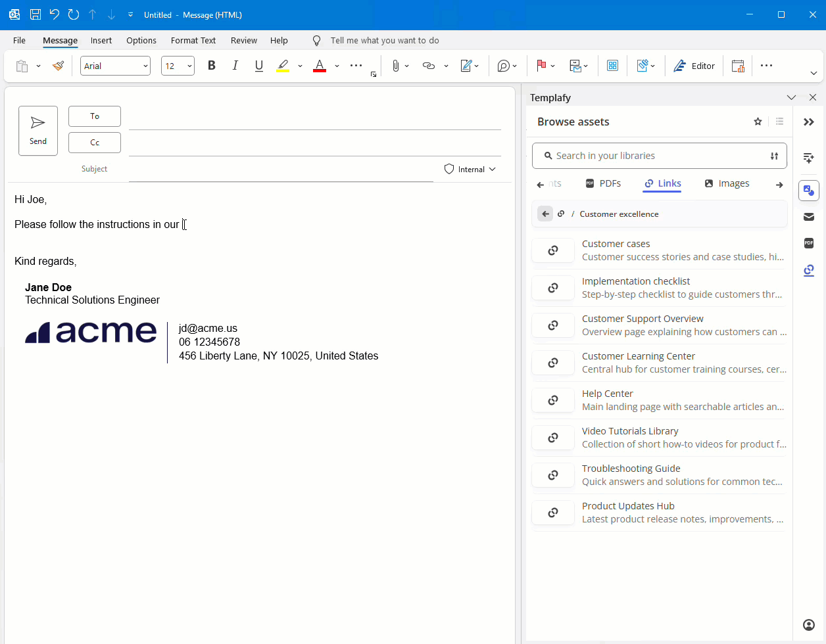This screenshot has width=826, height=644.
Task: Open the Help ribbon tab
Action: point(279,40)
